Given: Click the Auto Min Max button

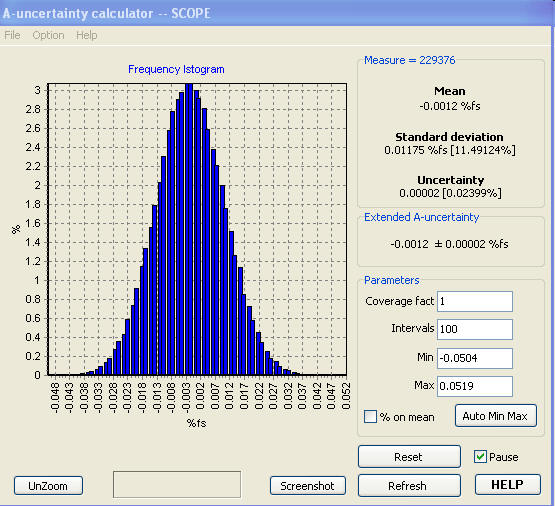Looking at the screenshot, I should pyautogui.click(x=496, y=416).
